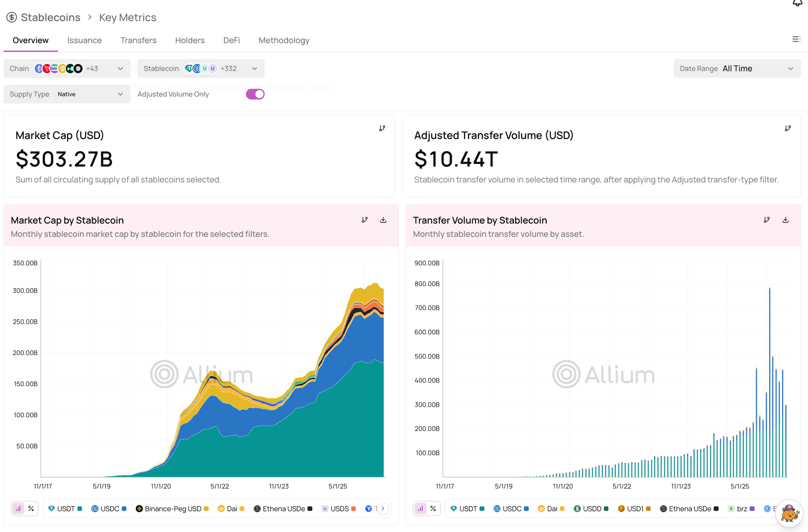Show next legend items in Market Cap chart
The height and width of the screenshot is (532, 808).
(383, 509)
